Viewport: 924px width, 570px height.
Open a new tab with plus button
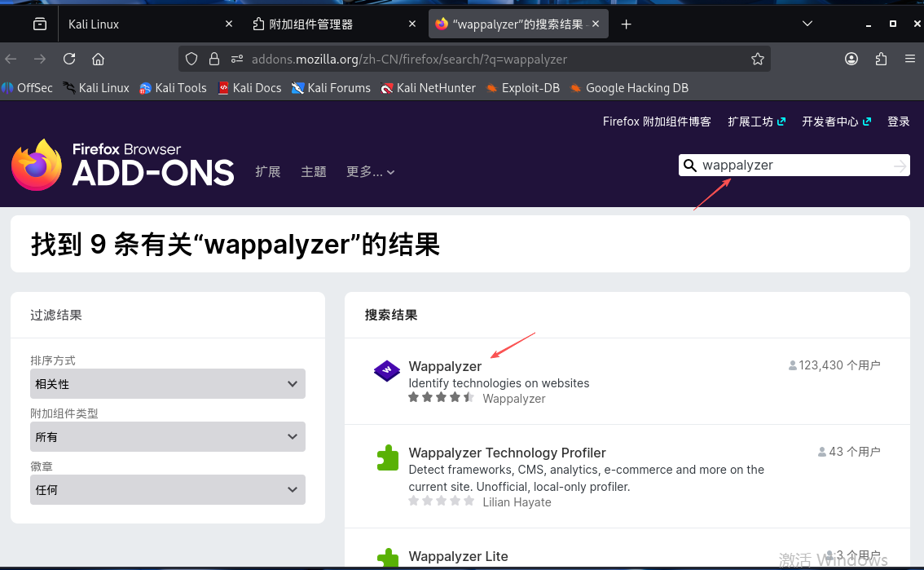(626, 24)
